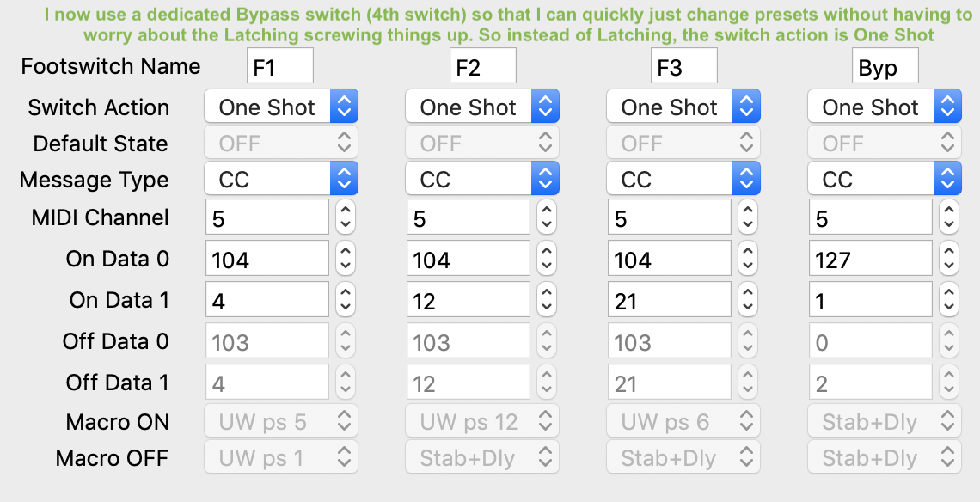Screen dimensions: 980x502
Task: Click F1 On Data 0 stepper
Action: 345,258
